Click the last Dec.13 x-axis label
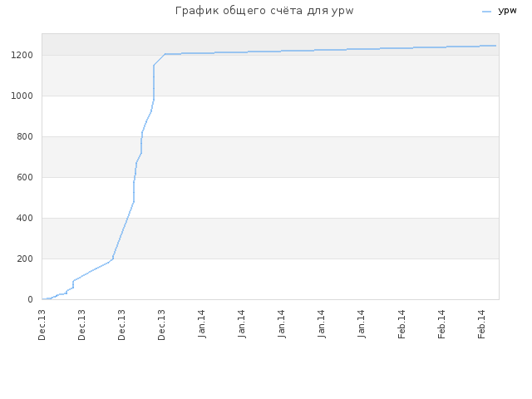The image size is (532, 399). pos(161,325)
